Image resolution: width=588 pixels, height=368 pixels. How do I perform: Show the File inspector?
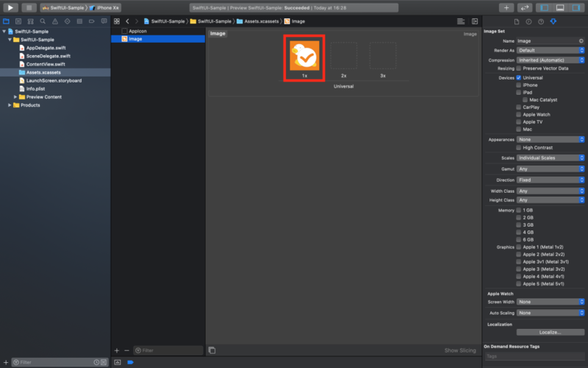517,22
